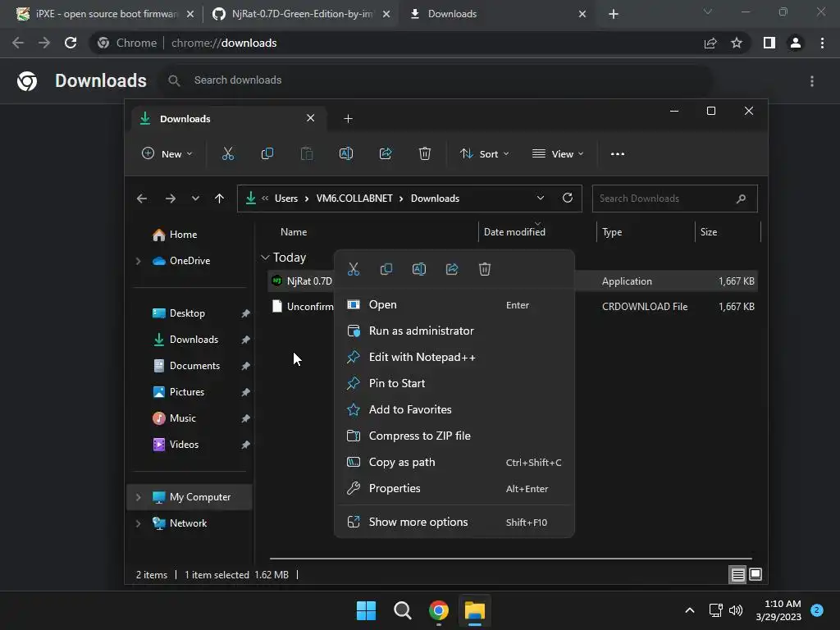Open a new Chrome tab

[x=614, y=14]
